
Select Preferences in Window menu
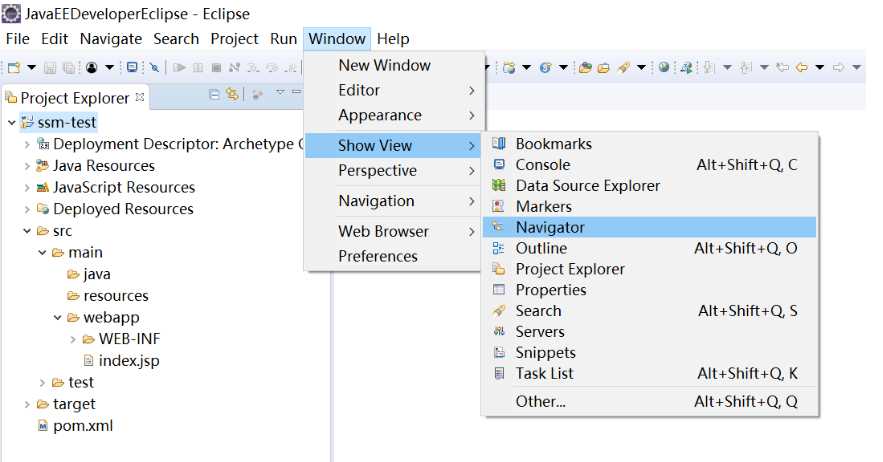point(394,256)
